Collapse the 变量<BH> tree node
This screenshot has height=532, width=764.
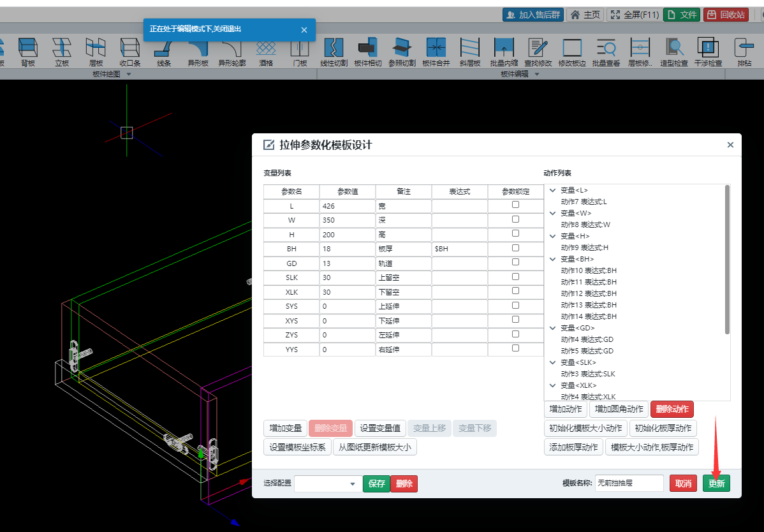click(552, 259)
